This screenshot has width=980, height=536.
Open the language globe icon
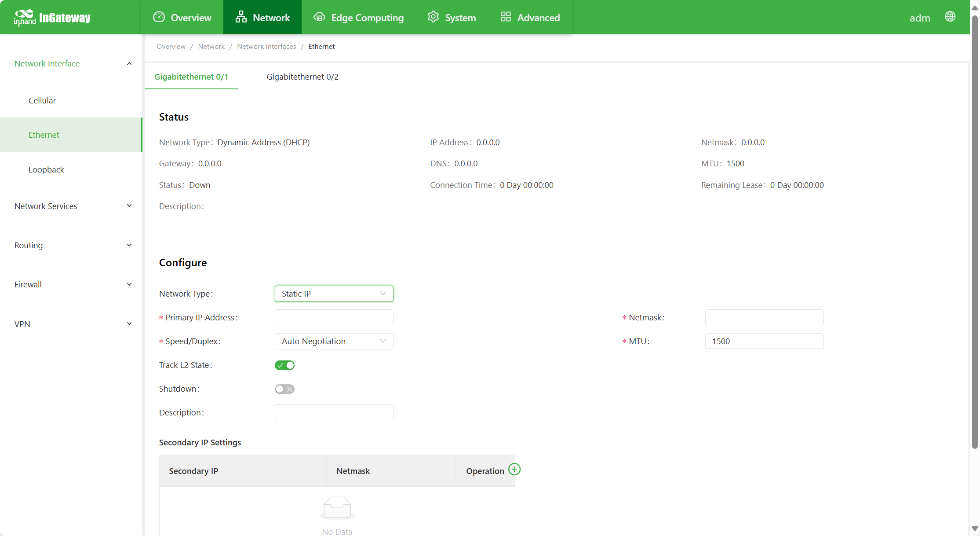coord(950,17)
